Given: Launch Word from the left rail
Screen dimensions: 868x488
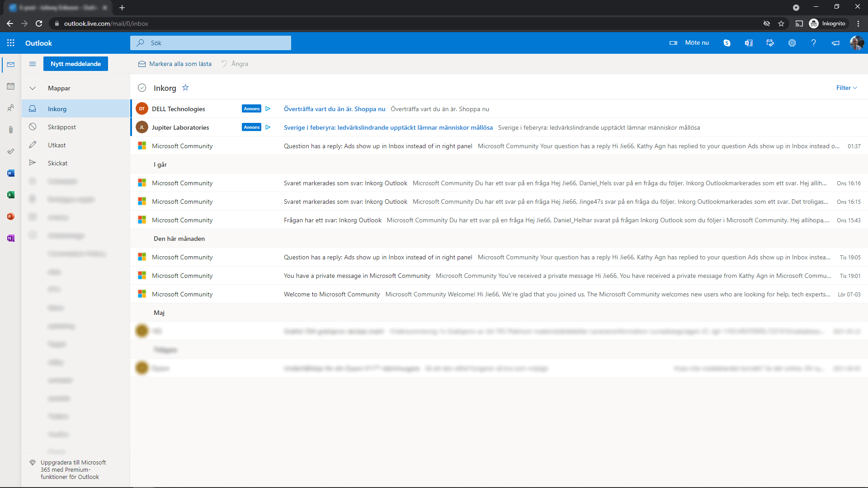Looking at the screenshot, I should (x=11, y=173).
